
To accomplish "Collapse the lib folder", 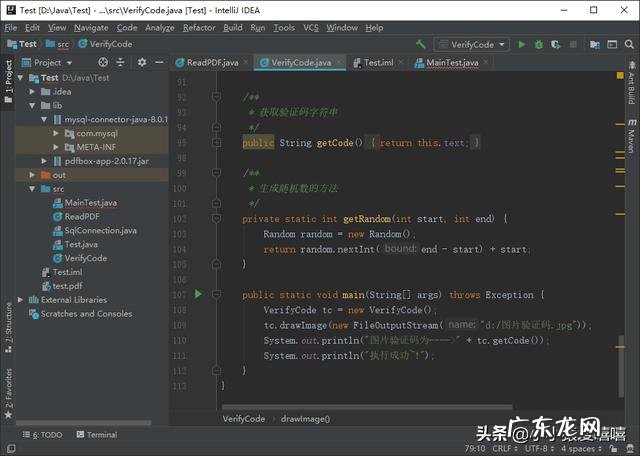I will pyautogui.click(x=32, y=105).
